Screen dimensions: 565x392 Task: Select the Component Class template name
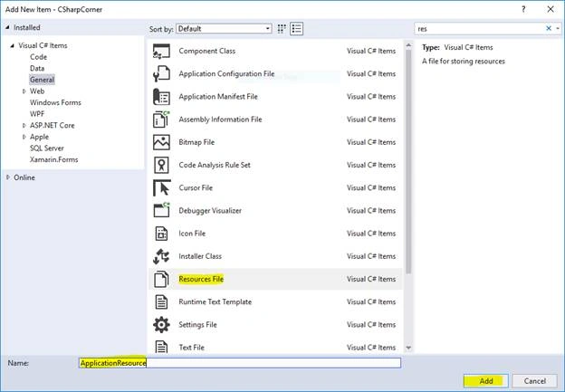206,51
